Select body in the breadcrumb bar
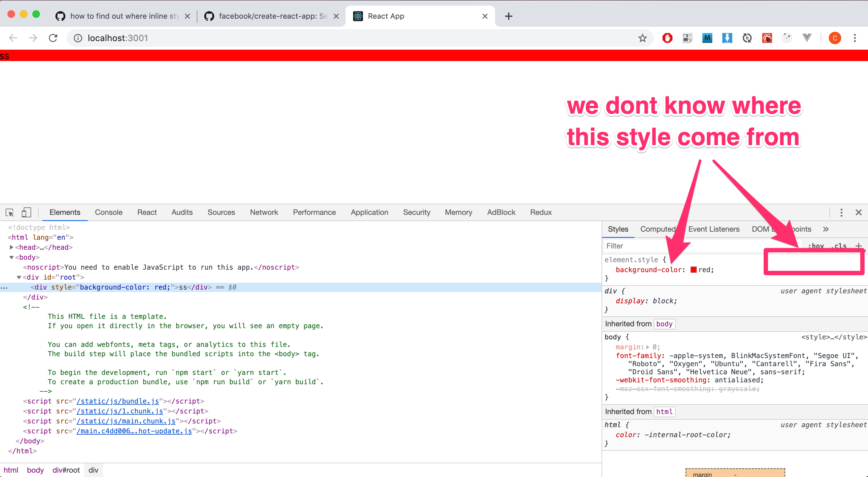Viewport: 868px width, 477px height. pyautogui.click(x=35, y=470)
